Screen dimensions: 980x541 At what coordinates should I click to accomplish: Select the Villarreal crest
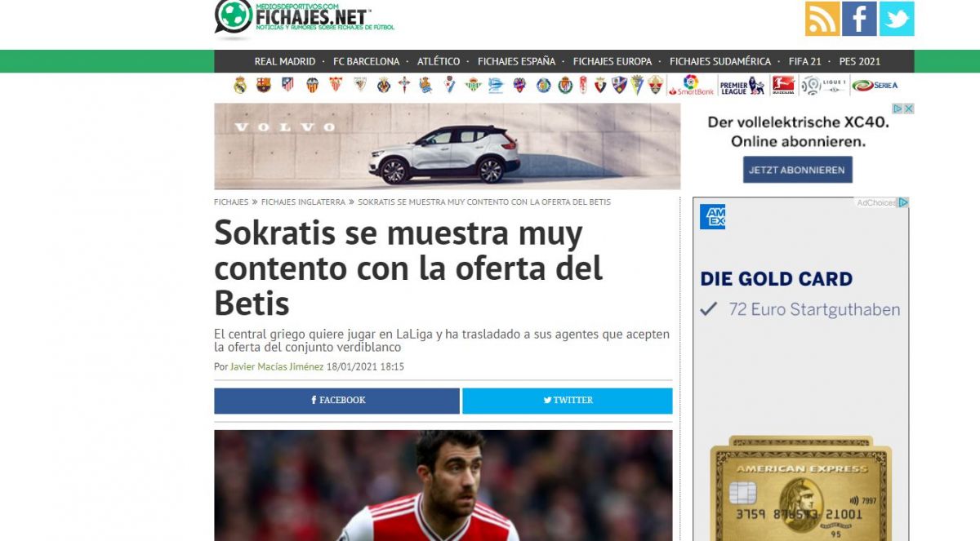(384, 85)
